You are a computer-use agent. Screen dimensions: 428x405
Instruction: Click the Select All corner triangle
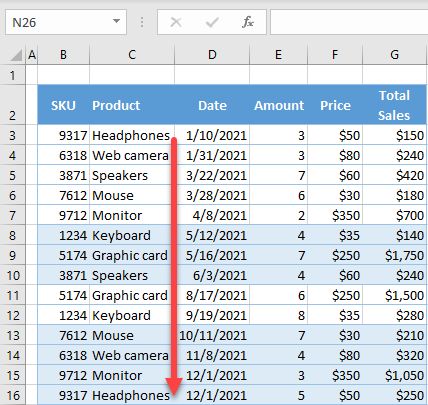pyautogui.click(x=16, y=55)
